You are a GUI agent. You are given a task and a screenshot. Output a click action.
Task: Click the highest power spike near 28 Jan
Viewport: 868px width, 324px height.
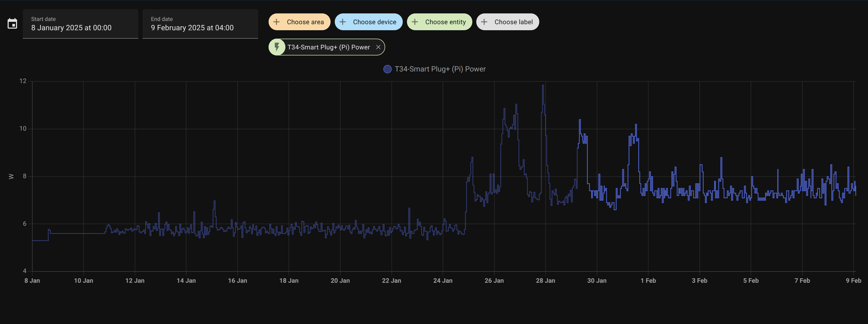[x=543, y=86]
